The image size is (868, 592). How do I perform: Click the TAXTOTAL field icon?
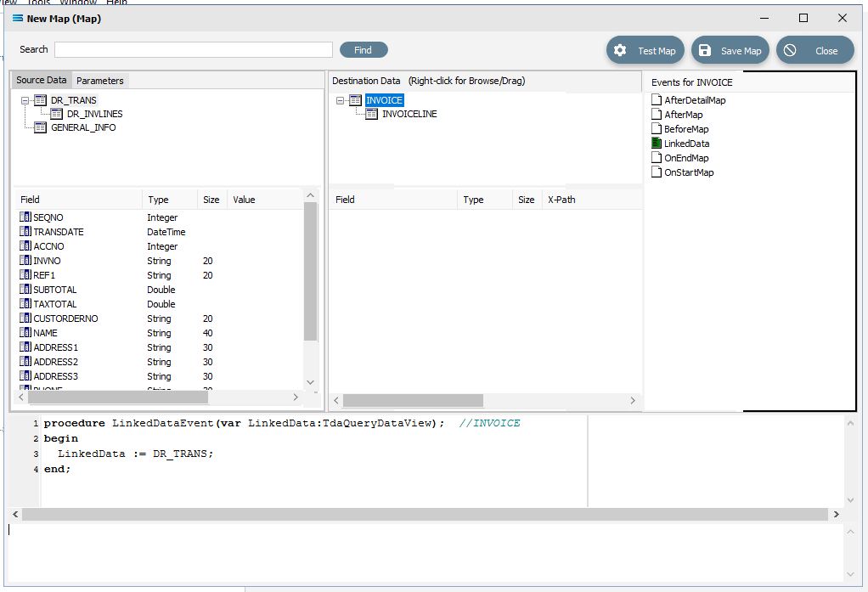coord(25,303)
